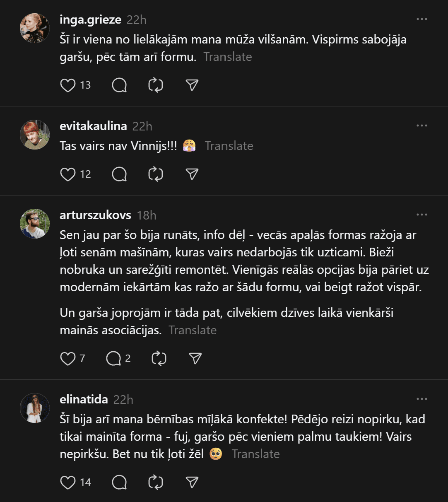Like arturszukovs's comment
Image resolution: width=448 pixels, height=502 pixels.
(x=68, y=359)
